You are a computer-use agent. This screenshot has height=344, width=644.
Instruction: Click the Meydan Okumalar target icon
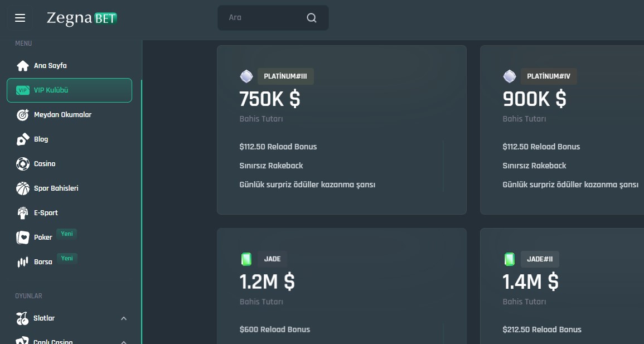23,115
